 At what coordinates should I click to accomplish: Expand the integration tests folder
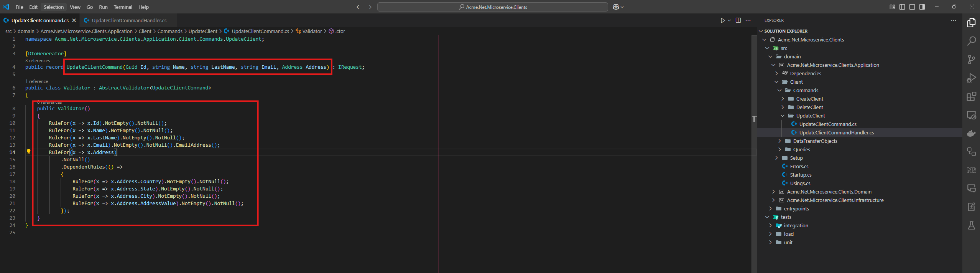[770, 225]
